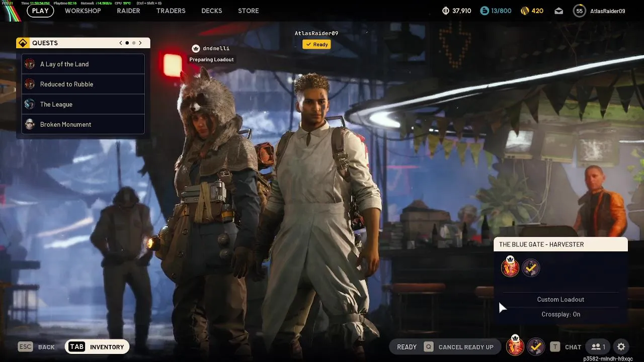Click the READY label in bottom bar
The height and width of the screenshot is (362, 644).
407,347
